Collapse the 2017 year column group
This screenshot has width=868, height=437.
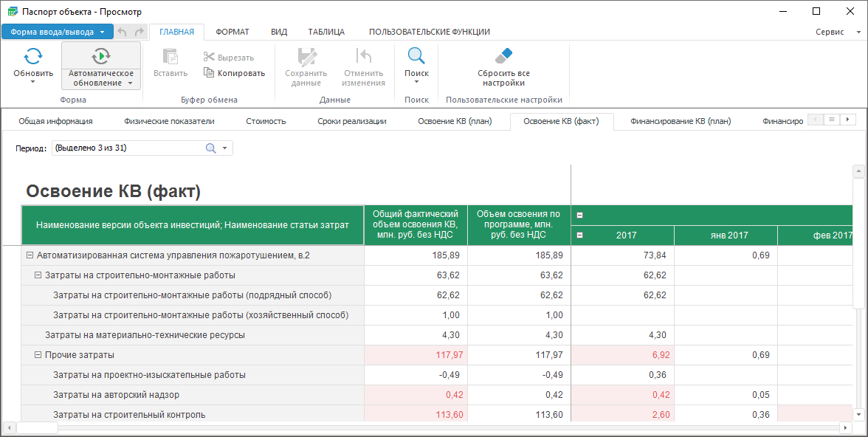(x=579, y=235)
